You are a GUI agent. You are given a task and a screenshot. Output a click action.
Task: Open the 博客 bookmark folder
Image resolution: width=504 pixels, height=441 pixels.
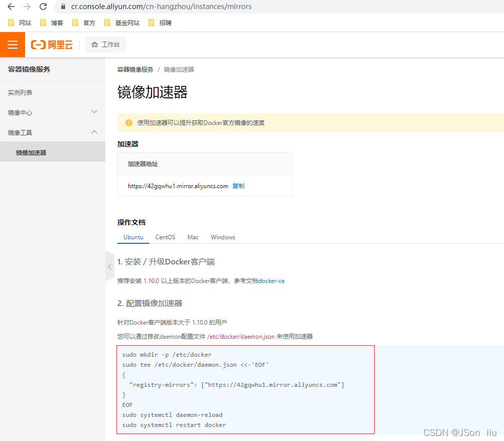(x=52, y=23)
